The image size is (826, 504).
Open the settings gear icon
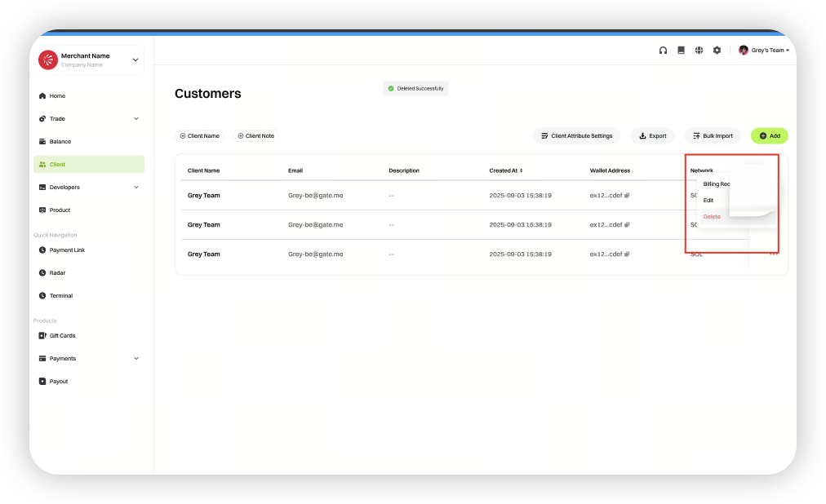point(717,51)
